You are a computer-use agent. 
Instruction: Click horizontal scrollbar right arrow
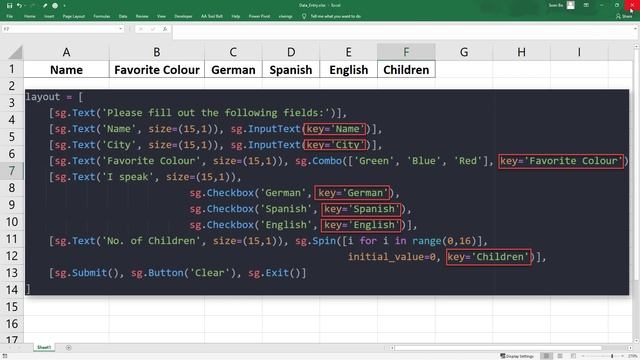click(630, 348)
